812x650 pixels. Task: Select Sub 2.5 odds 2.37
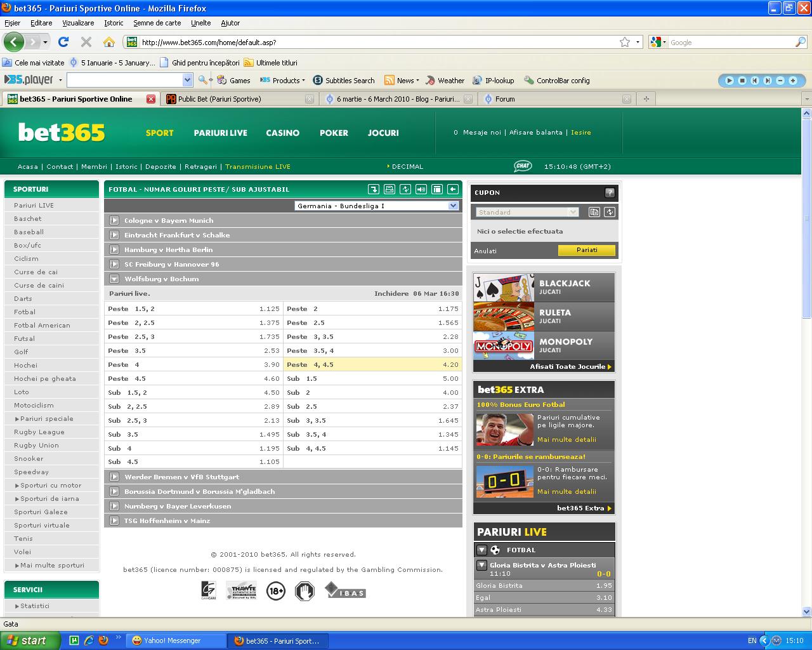(372, 406)
